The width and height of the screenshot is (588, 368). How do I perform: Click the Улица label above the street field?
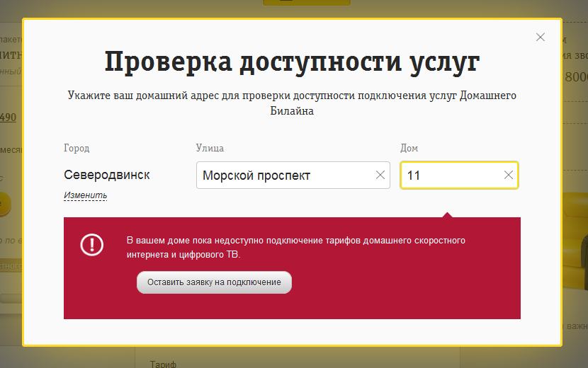point(210,148)
